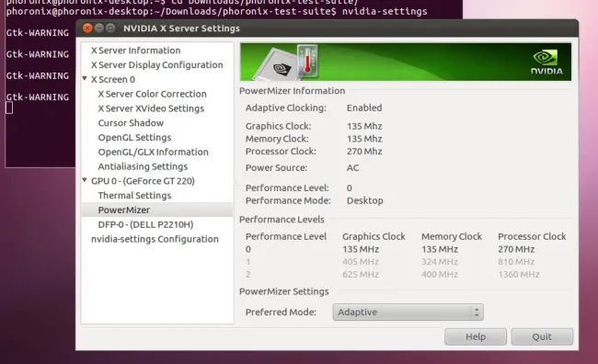Open OpenGL/GLX Information page
The image size is (598, 364).
click(x=154, y=152)
